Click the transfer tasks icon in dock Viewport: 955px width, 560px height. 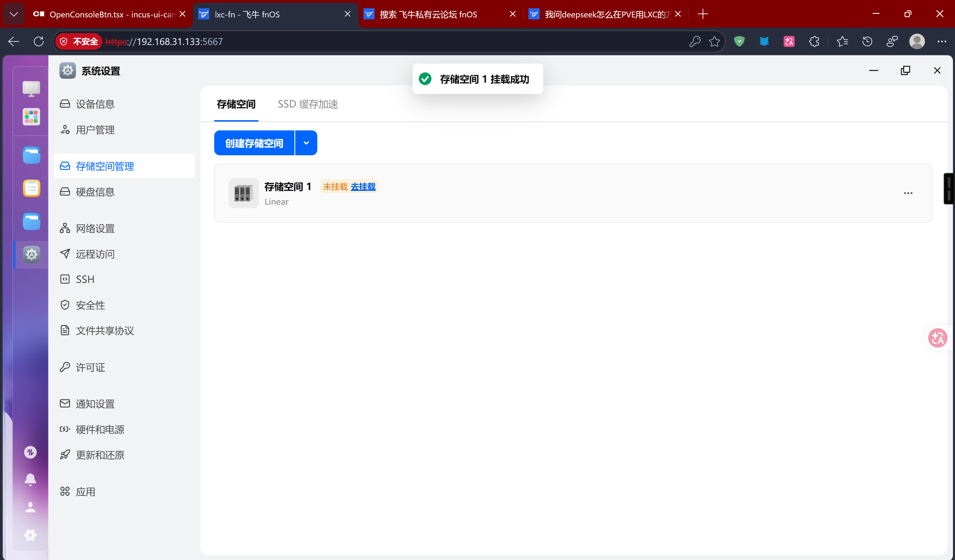coord(30,452)
